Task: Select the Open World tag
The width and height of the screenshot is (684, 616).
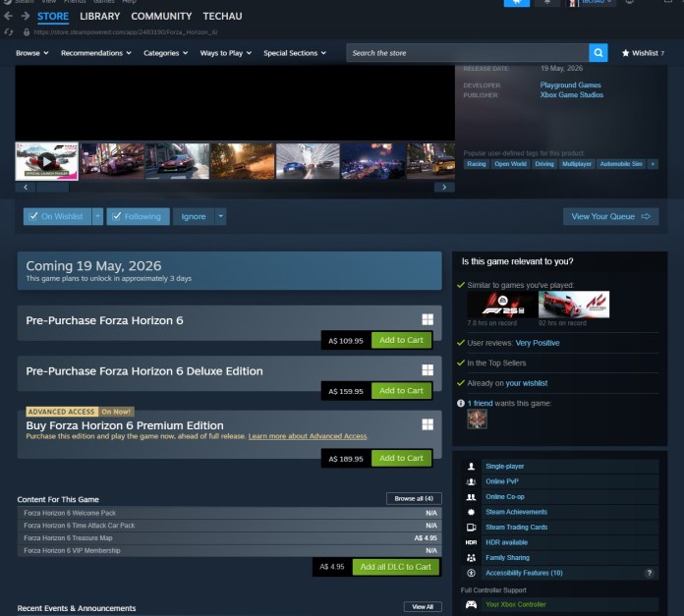Action: click(510, 164)
